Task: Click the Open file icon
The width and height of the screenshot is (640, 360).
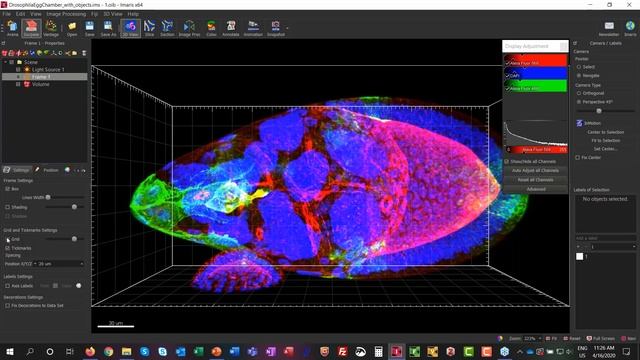Action: (72, 29)
